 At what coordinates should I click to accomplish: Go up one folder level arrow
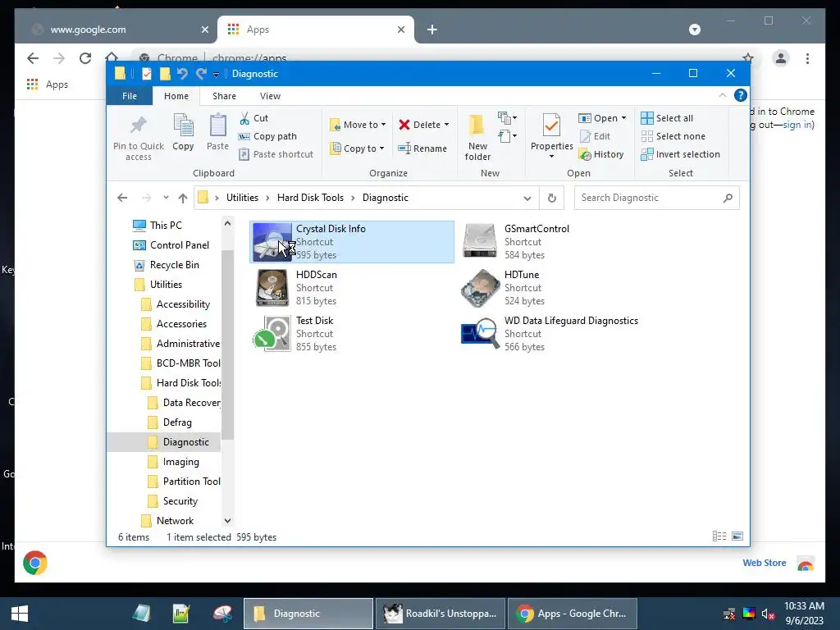(x=183, y=199)
